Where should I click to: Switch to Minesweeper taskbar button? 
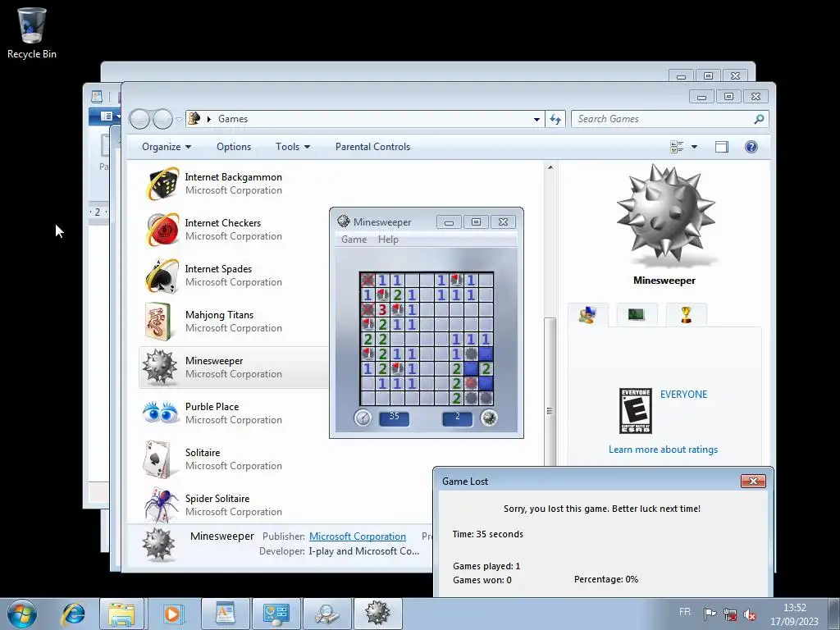pyautogui.click(x=378, y=614)
